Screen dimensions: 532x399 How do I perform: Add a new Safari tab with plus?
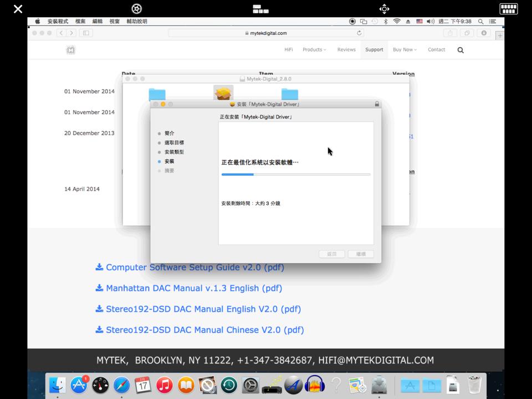(x=500, y=35)
